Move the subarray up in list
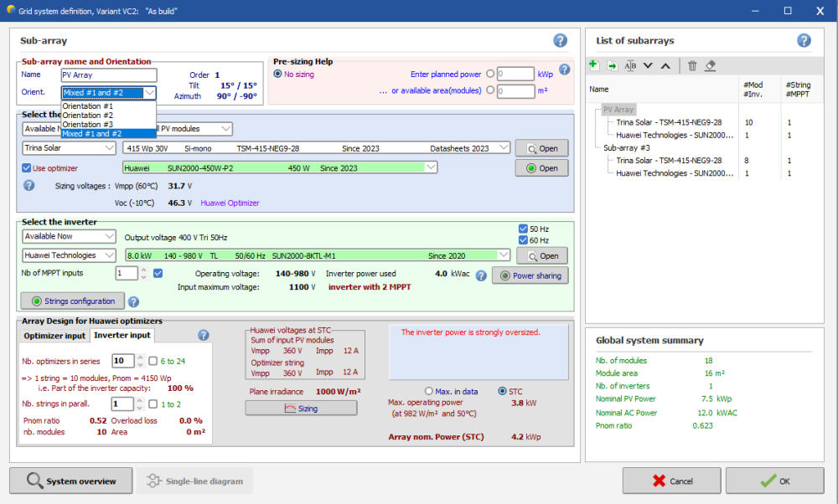The height and width of the screenshot is (504, 838). point(665,65)
